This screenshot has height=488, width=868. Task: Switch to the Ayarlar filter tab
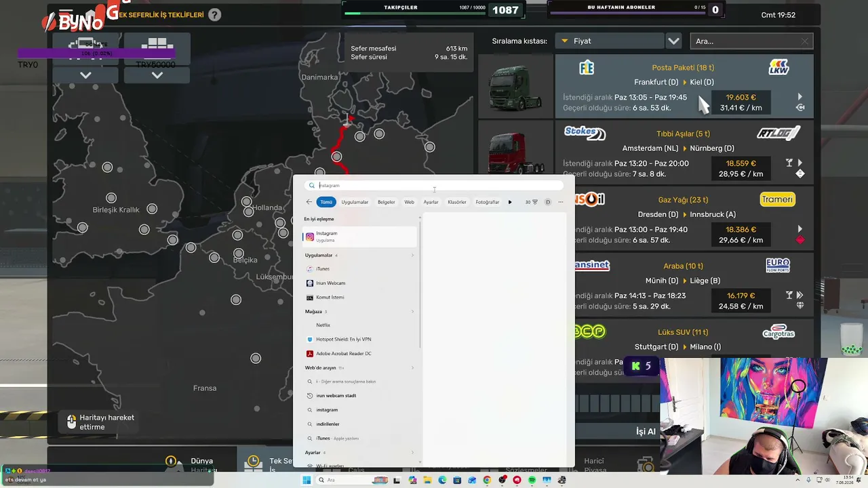pyautogui.click(x=431, y=202)
